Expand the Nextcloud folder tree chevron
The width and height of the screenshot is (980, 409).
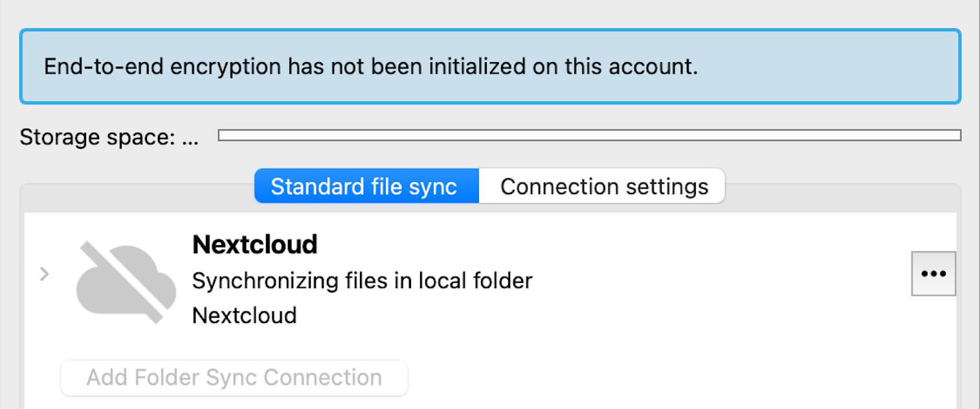(44, 274)
